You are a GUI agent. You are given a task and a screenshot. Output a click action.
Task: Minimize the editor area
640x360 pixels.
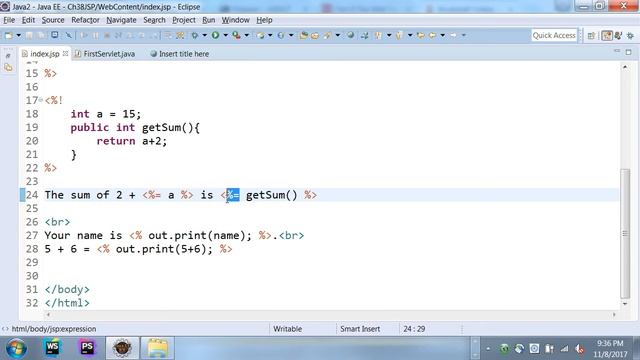click(x=617, y=51)
